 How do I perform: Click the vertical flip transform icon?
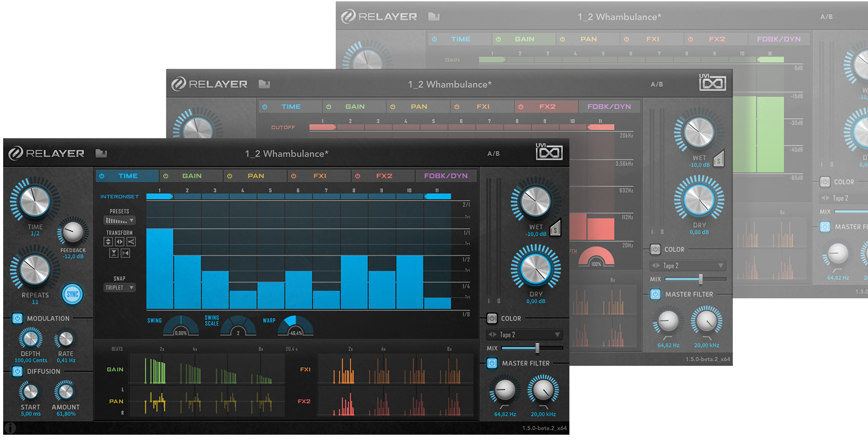(108, 242)
